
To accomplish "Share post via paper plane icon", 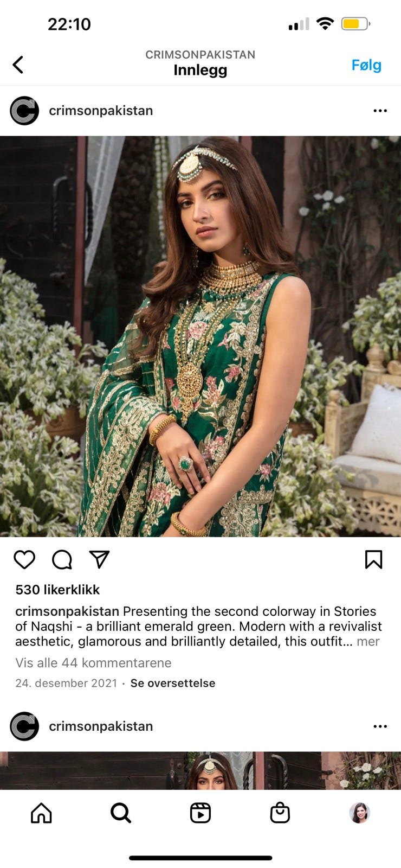I will tap(99, 559).
